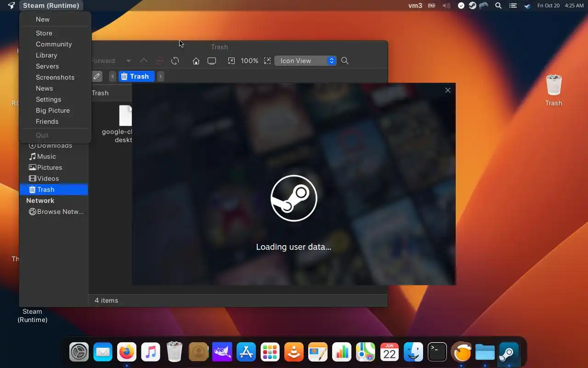The height and width of the screenshot is (368, 588).
Task: Select the Trash path bar button
Action: pos(137,76)
